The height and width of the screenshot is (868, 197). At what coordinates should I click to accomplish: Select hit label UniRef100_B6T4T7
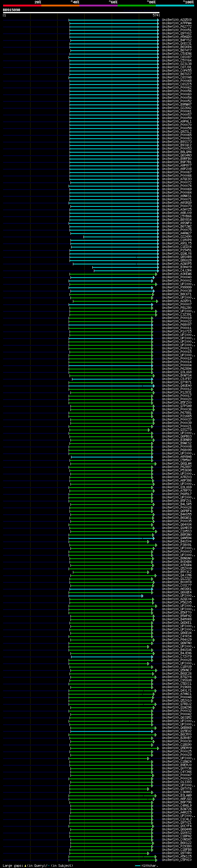point(177,50)
